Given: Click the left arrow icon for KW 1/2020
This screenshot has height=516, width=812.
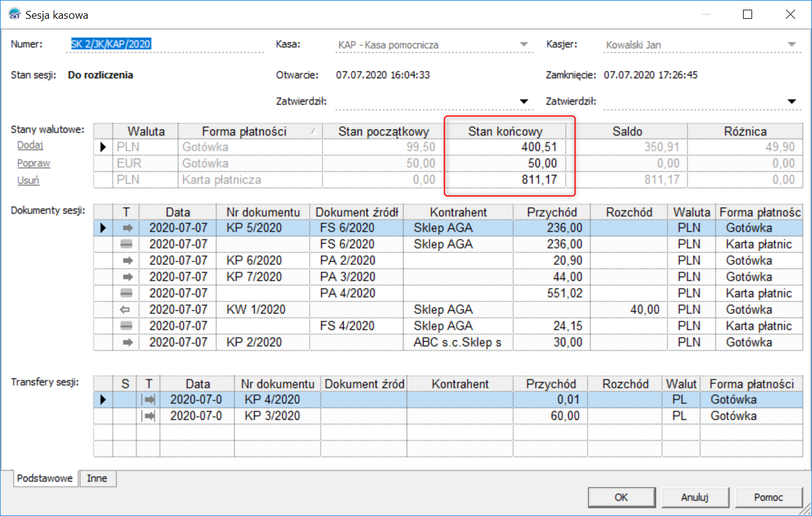Looking at the screenshot, I should [127, 309].
